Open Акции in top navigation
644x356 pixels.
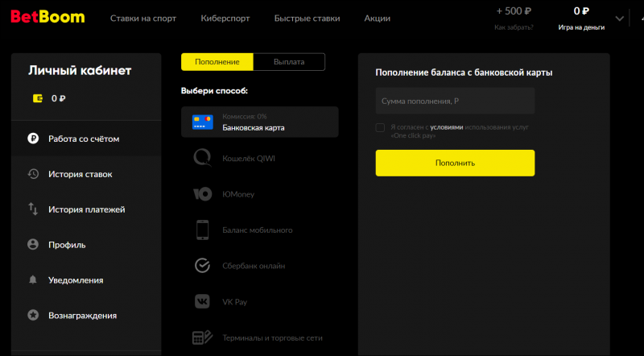(x=377, y=18)
